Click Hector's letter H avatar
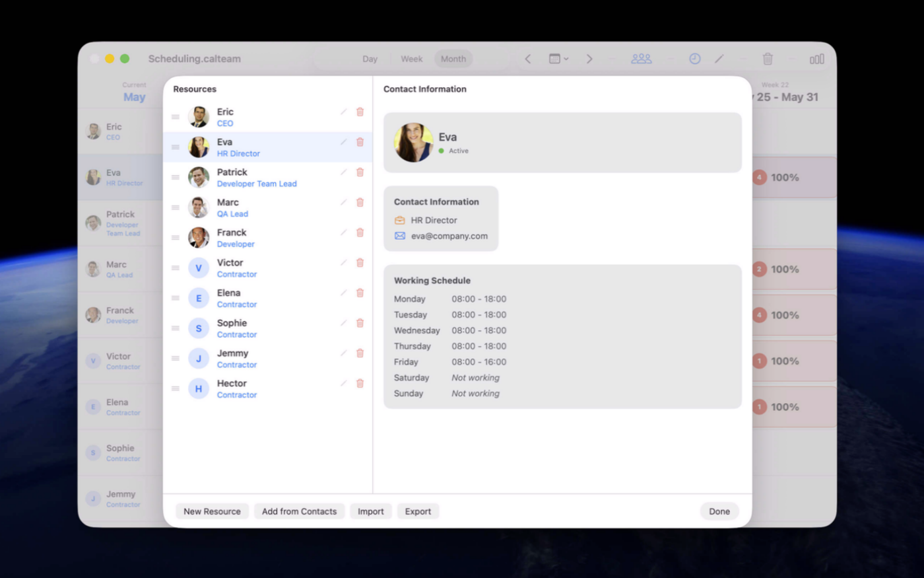Screen dimensions: 924x578 tap(199, 388)
